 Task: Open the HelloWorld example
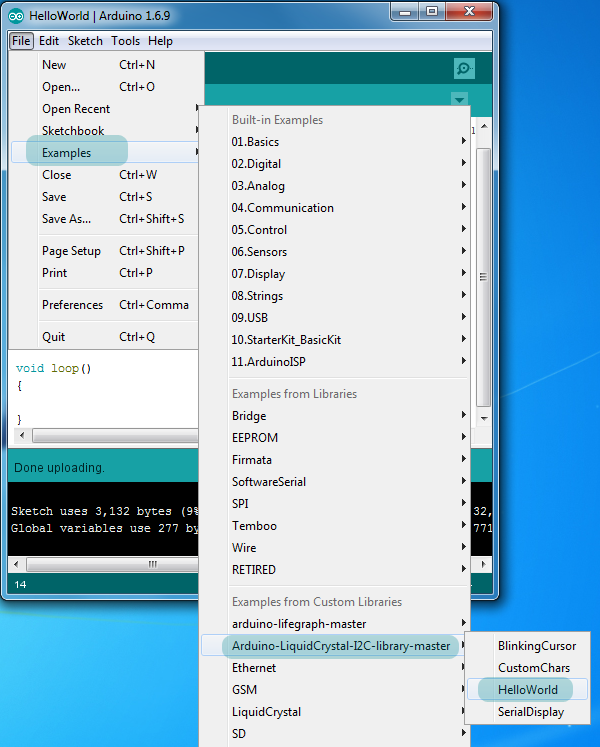tap(528, 690)
